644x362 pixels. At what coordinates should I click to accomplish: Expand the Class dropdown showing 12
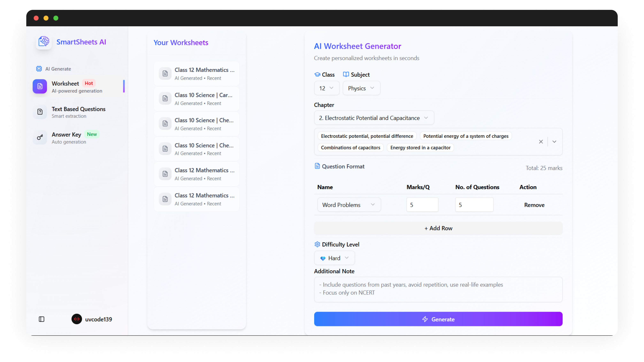tap(327, 88)
